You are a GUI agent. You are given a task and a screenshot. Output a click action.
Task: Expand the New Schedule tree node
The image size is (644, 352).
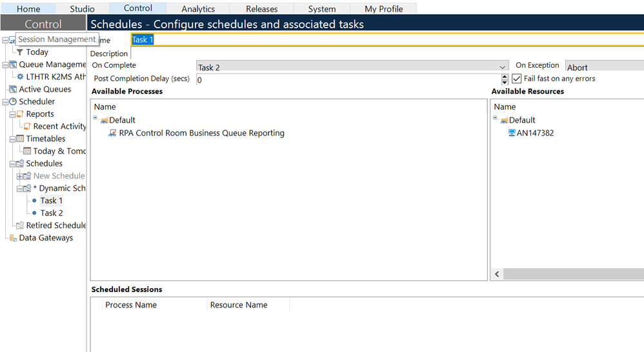(x=19, y=177)
